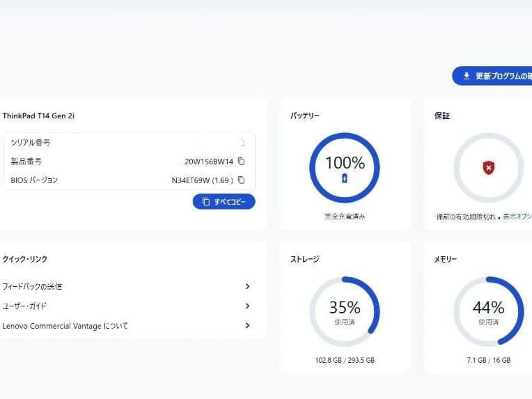The image size is (532, 399).
Task: Click the 表示オプション warranty link
Action: [517, 217]
